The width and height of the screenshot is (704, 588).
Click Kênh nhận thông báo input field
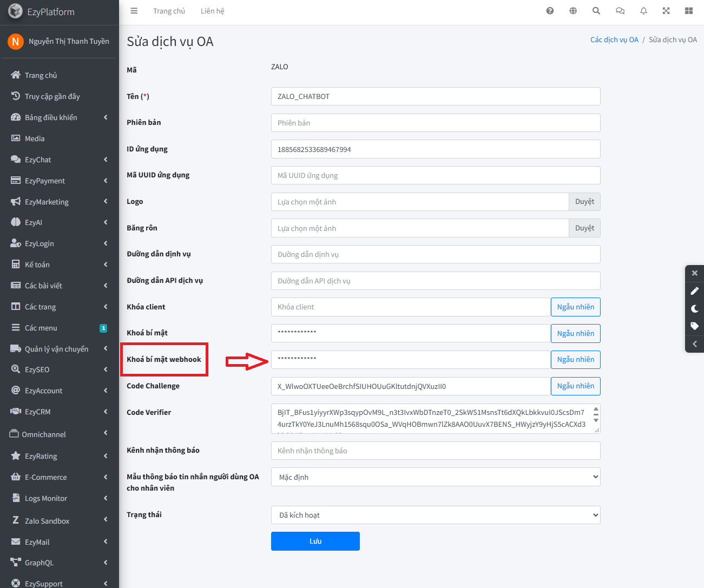tap(436, 451)
